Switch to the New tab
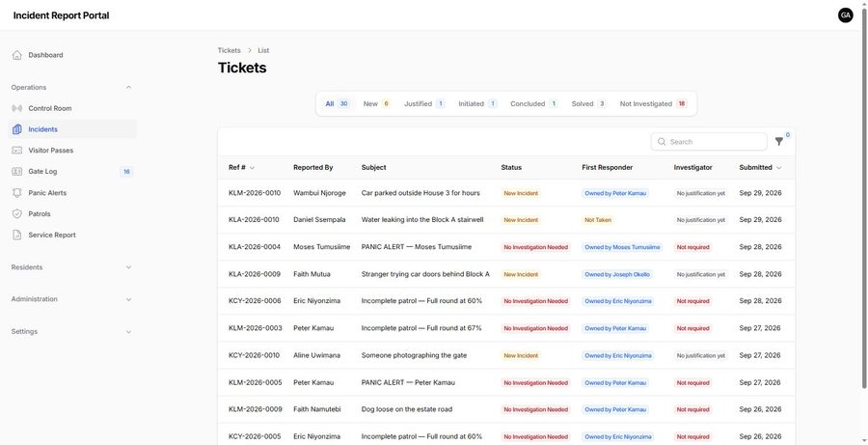868x445 pixels. (x=376, y=103)
